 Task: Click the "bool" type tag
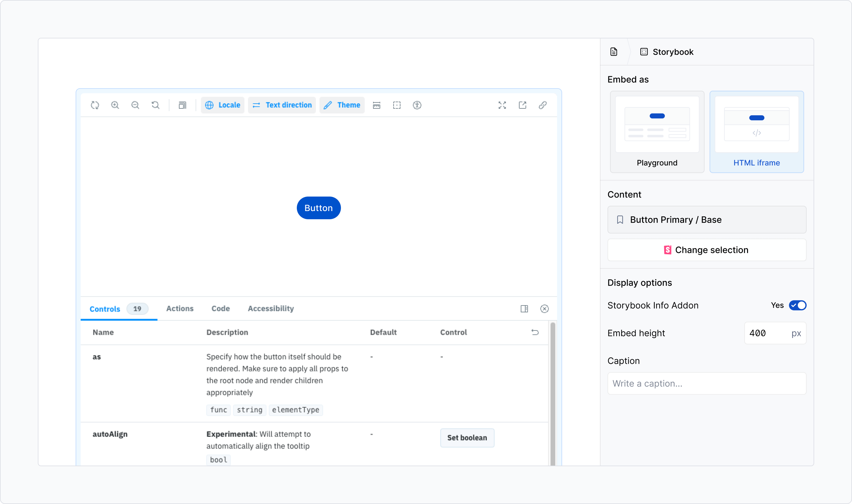click(218, 460)
